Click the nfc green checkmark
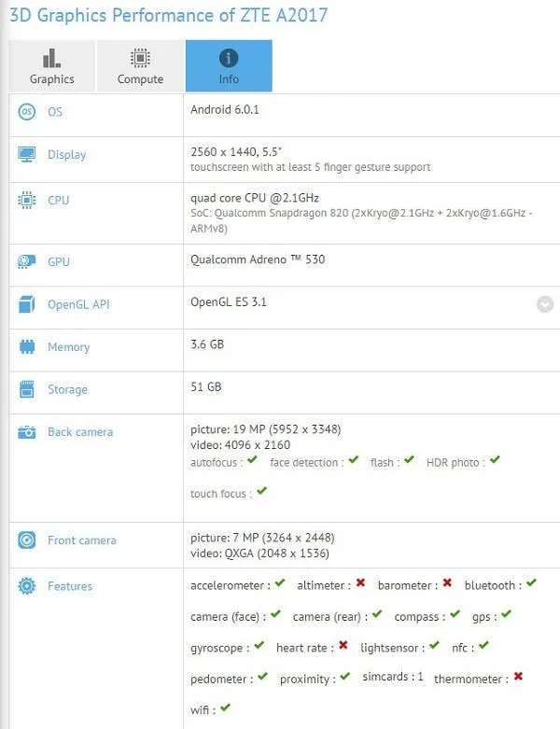 [x=483, y=646]
